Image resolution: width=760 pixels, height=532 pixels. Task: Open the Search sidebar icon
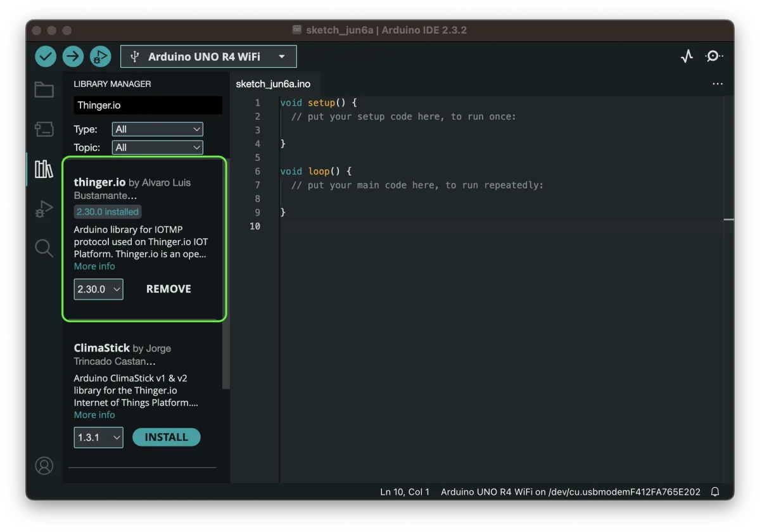[x=44, y=248]
